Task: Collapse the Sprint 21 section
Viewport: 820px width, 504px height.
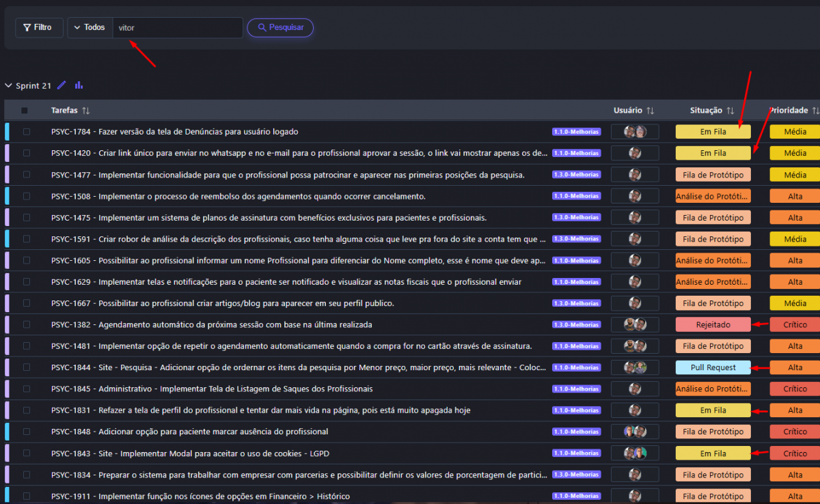Action: 9,86
